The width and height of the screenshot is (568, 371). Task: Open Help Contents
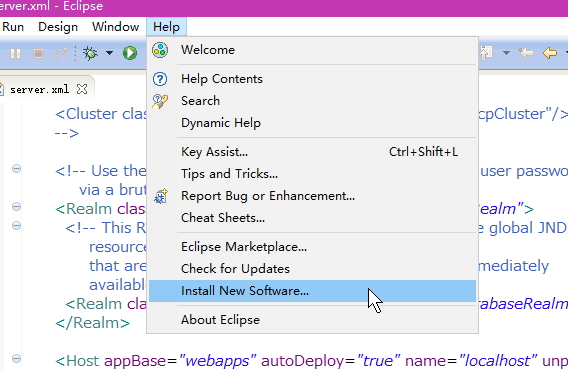click(x=312, y=79)
